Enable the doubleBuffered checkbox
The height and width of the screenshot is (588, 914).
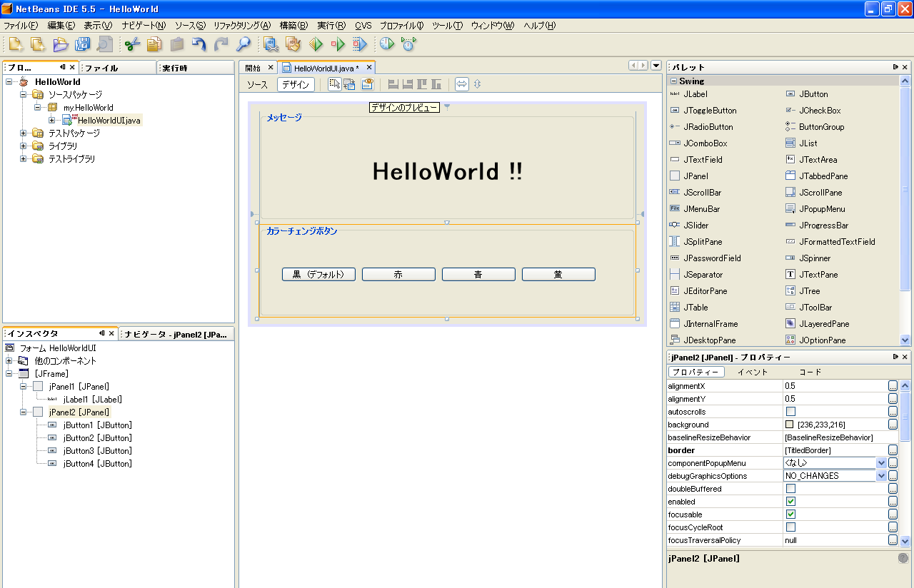tap(790, 489)
